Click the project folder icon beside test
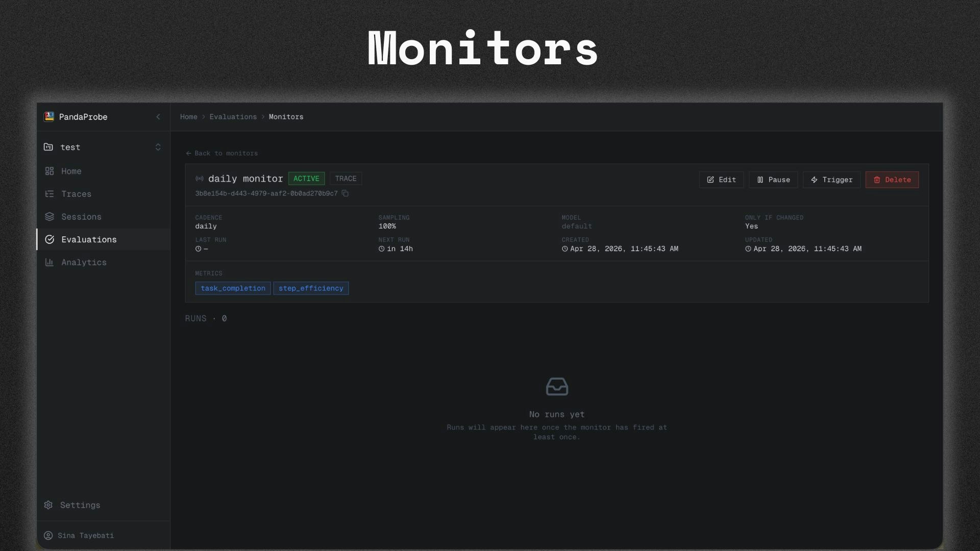980x551 pixels. pyautogui.click(x=48, y=147)
